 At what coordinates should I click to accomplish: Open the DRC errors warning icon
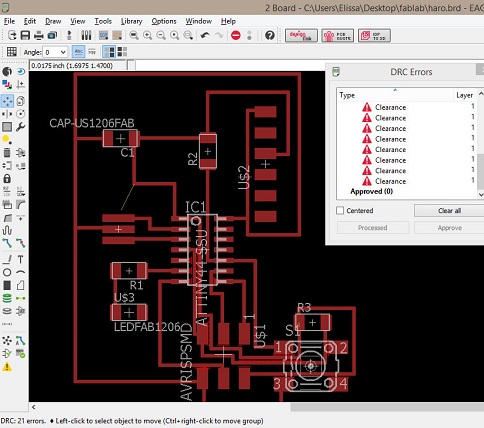click(7, 367)
